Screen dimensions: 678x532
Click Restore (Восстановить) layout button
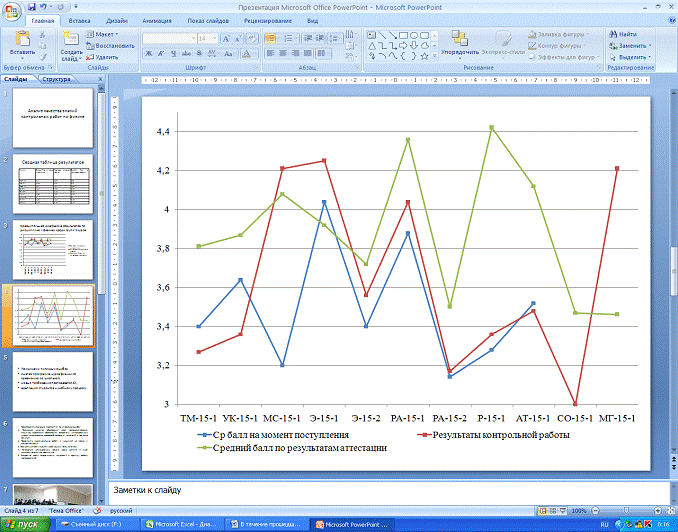pyautogui.click(x=111, y=45)
